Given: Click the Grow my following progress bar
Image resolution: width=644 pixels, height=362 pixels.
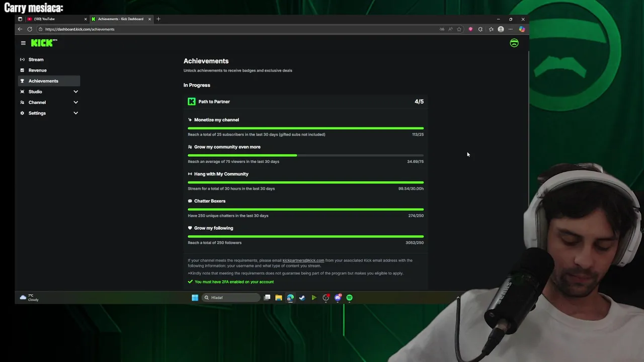Looking at the screenshot, I should tap(305, 236).
